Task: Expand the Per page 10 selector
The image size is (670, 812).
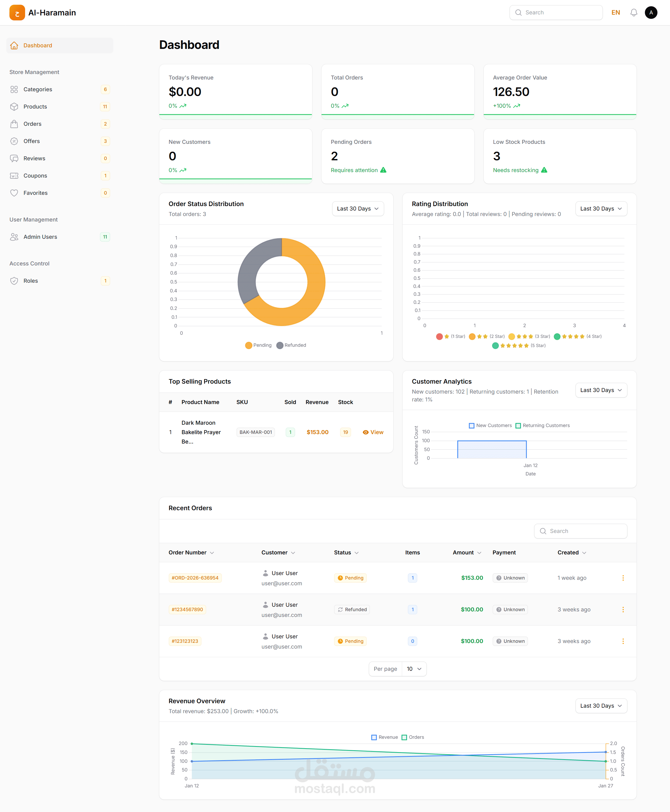Action: point(414,669)
